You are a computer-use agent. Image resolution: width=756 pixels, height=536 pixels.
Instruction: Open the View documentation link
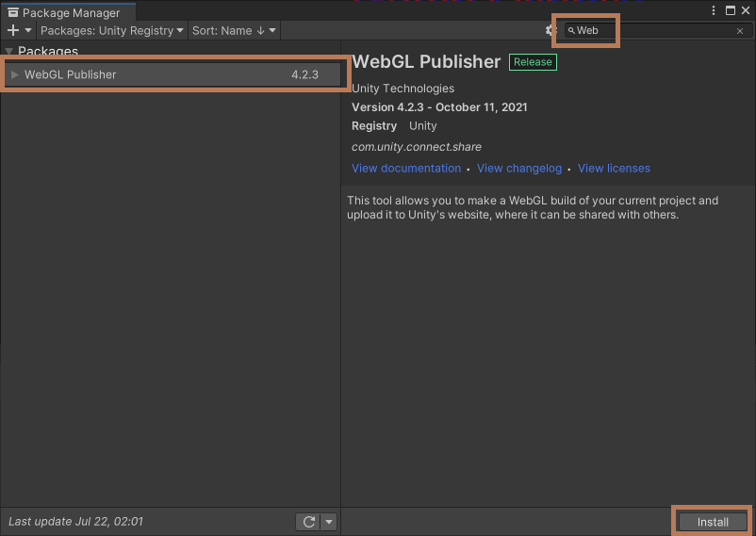coord(406,169)
